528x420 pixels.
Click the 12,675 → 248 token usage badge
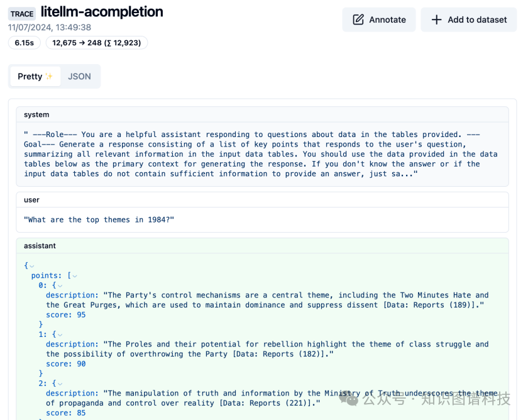97,43
